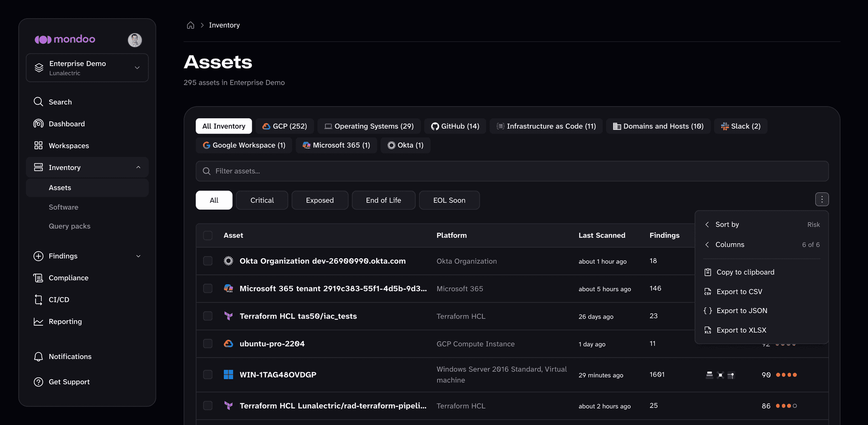Select the GitHub (14) tab
This screenshot has width=868, height=425.
pyautogui.click(x=455, y=126)
